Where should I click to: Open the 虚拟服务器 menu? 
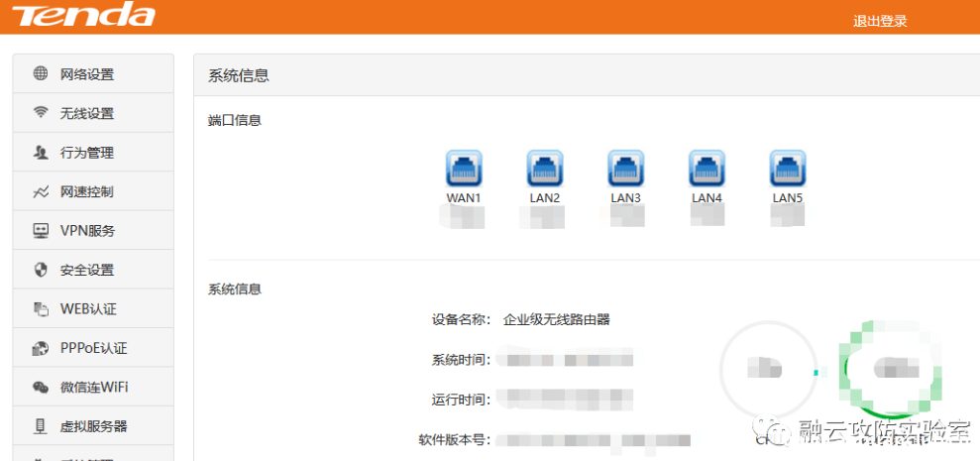(93, 426)
